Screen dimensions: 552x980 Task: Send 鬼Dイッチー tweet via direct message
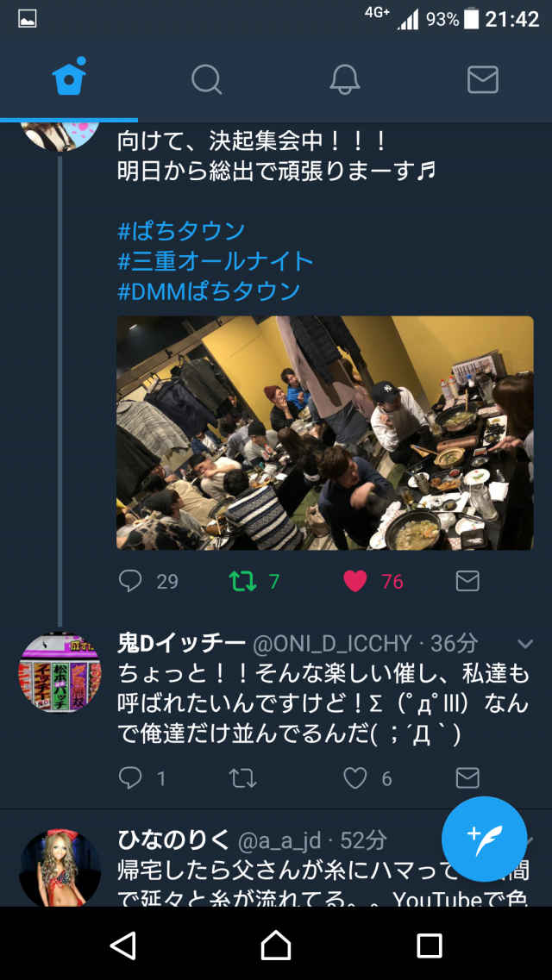[467, 778]
